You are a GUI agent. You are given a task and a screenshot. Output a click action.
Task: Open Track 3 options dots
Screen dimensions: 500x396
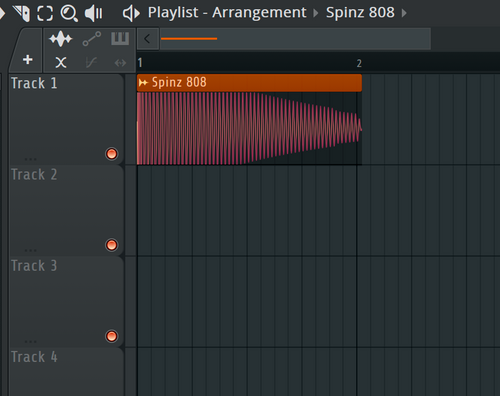30,342
